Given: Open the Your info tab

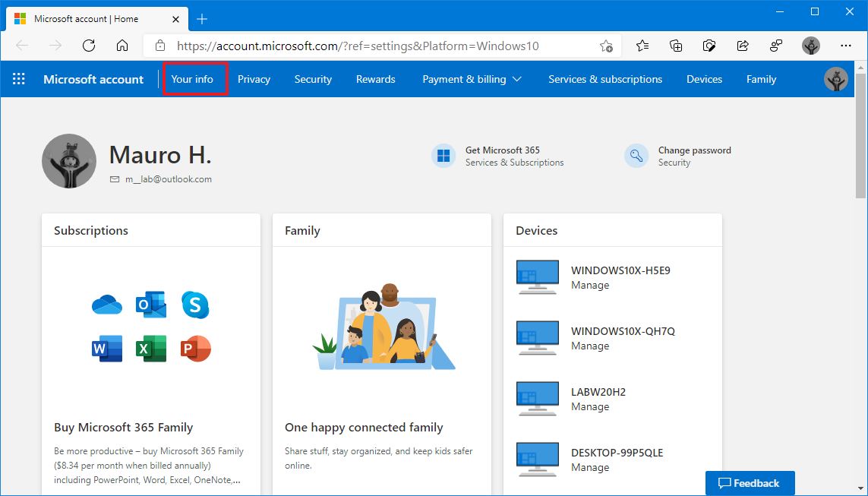Looking at the screenshot, I should (192, 79).
